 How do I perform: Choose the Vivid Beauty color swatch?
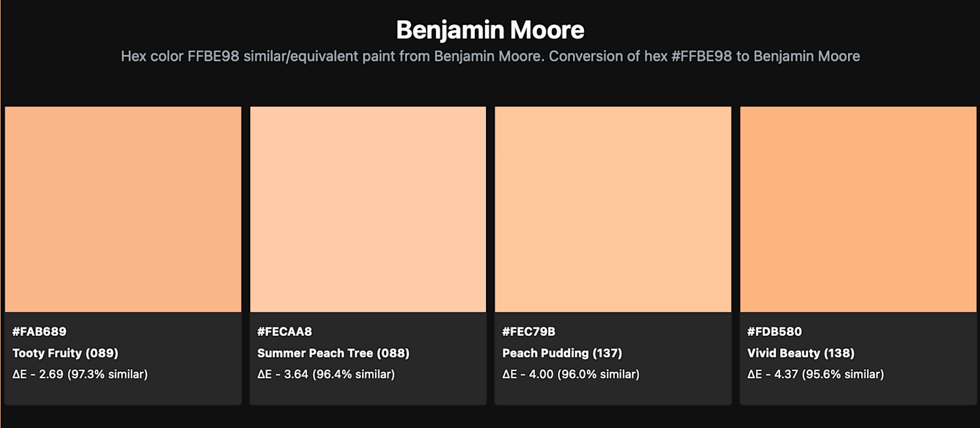[x=858, y=209]
